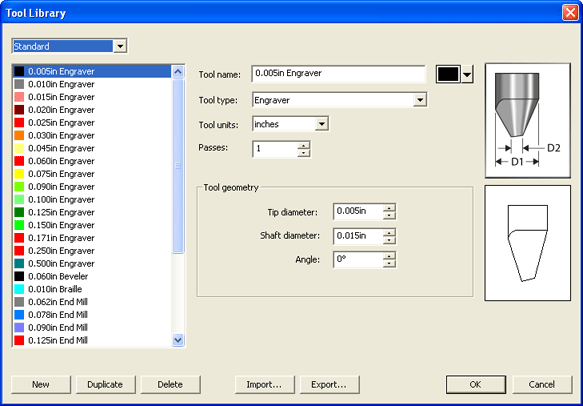Open the tool color picker dropdown arrow
583x406 pixels.
click(467, 74)
